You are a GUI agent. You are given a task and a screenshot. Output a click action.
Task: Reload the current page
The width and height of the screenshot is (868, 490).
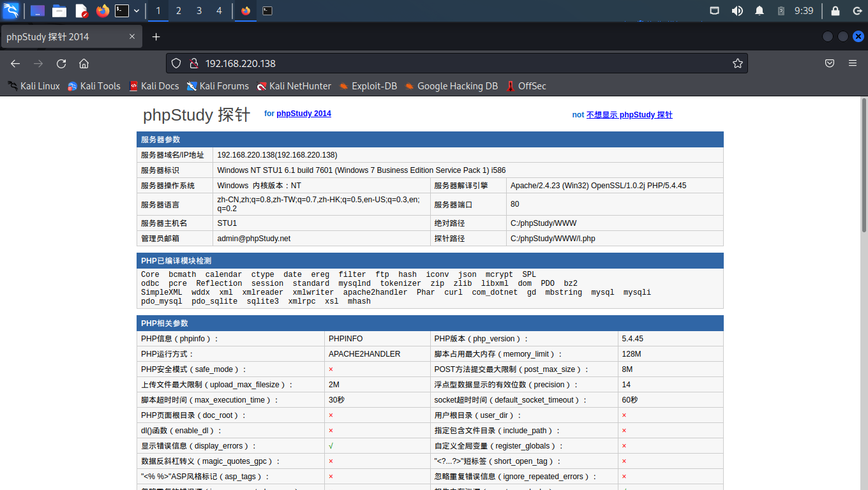click(x=61, y=63)
